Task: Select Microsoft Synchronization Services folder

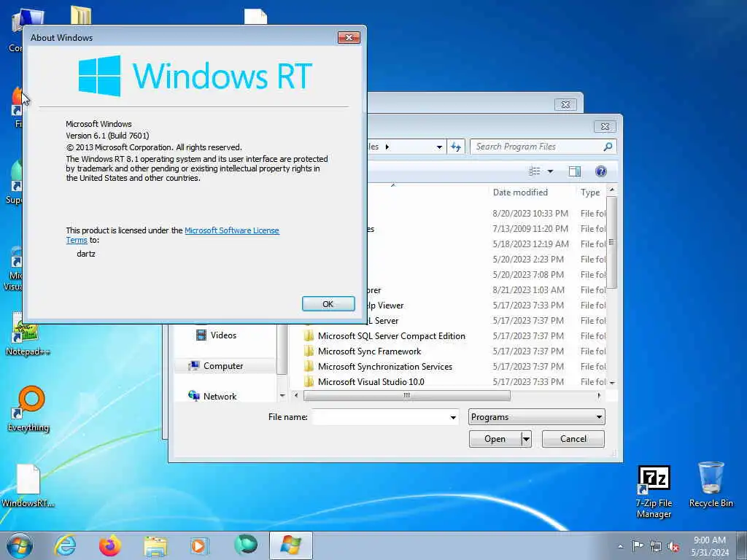Action: click(385, 366)
